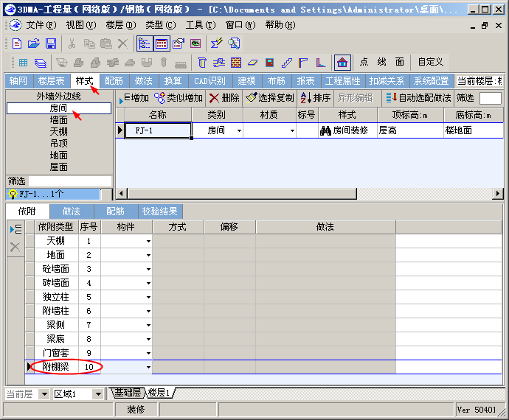Switch to the 做法 lower tab
The image size is (509, 420).
click(x=72, y=211)
